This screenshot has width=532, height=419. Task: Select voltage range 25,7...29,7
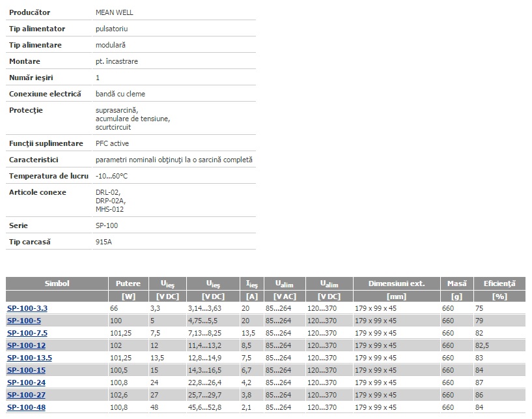pyautogui.click(x=204, y=395)
